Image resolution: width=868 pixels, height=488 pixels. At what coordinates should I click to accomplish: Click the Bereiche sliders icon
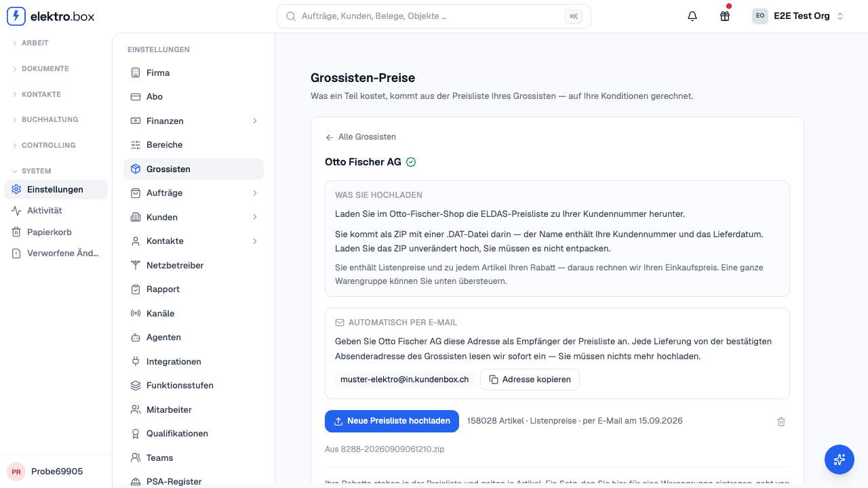(135, 145)
